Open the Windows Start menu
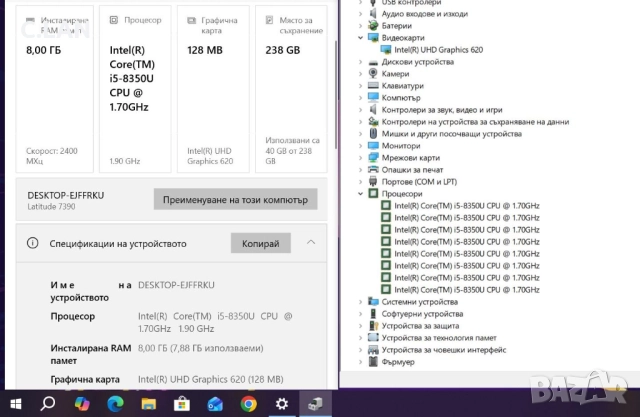Viewport: 640px width, 417px height. pos(16,404)
